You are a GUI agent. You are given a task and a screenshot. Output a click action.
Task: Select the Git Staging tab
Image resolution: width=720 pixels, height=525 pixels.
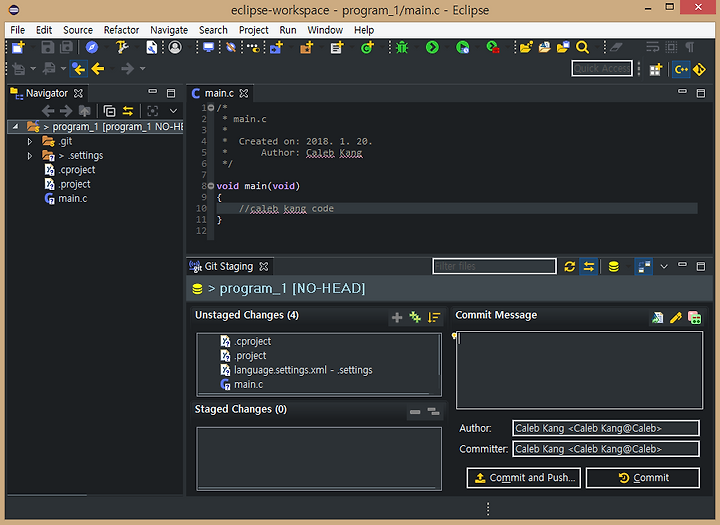coord(229,266)
